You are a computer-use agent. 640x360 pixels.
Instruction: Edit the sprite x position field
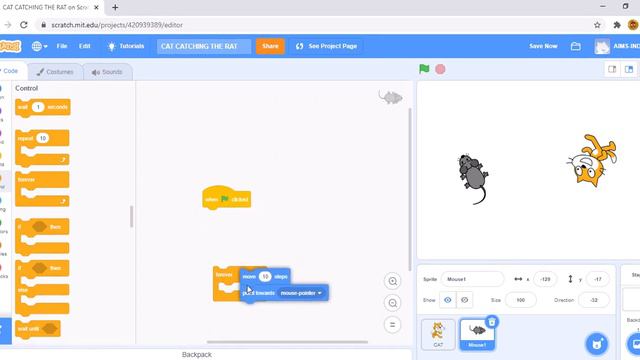[x=545, y=279]
